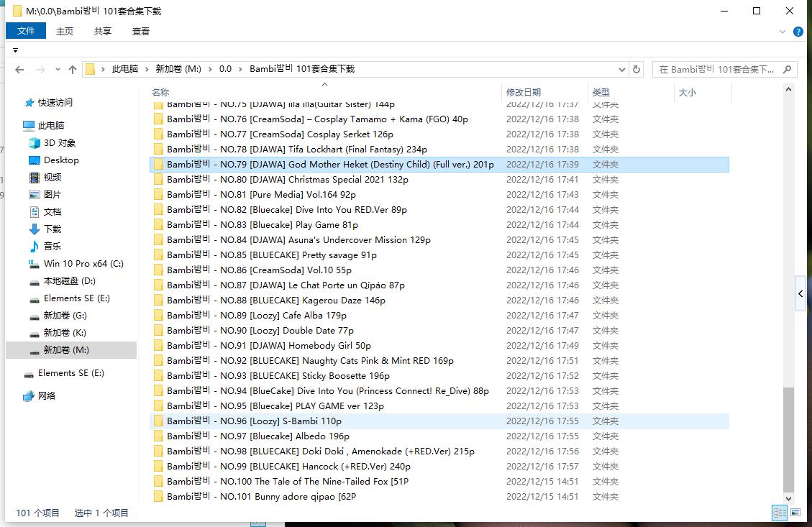Refresh the current folder view

[637, 69]
